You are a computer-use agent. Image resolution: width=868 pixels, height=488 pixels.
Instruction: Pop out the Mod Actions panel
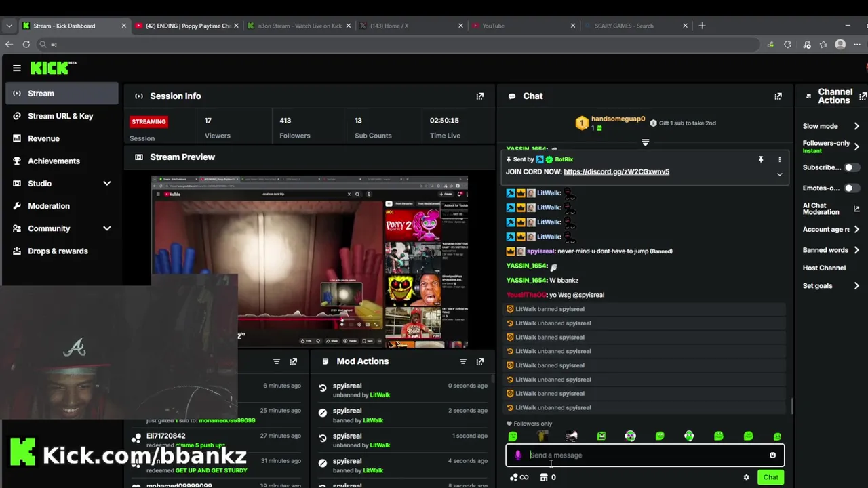[480, 361]
